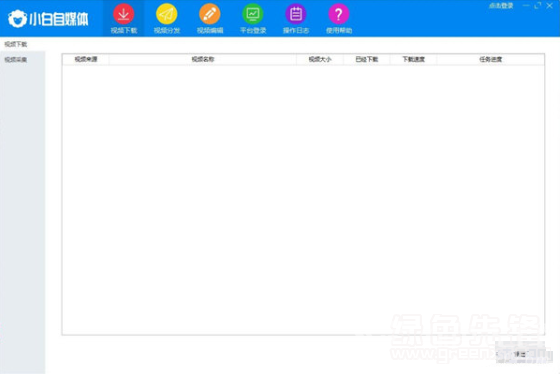Select 视频采集 in the left sidebar
Image resolution: width=560 pixels, height=374 pixels.
pyautogui.click(x=16, y=60)
